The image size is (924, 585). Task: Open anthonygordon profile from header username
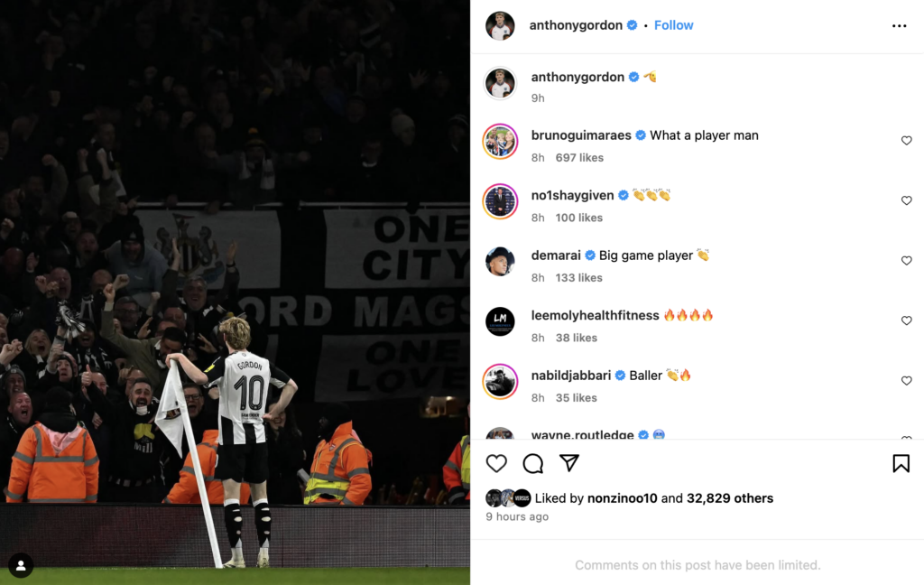pos(576,25)
